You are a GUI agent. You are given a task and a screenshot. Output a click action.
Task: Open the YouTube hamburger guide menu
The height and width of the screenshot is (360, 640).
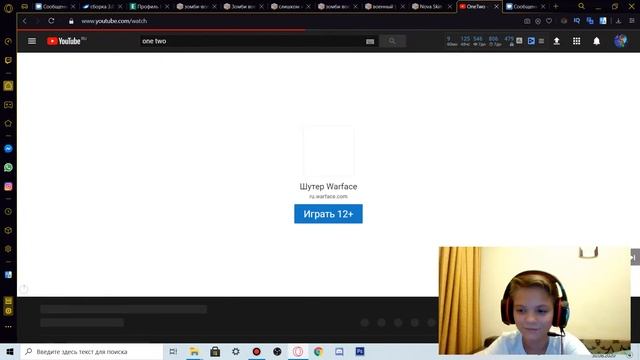[x=32, y=41]
